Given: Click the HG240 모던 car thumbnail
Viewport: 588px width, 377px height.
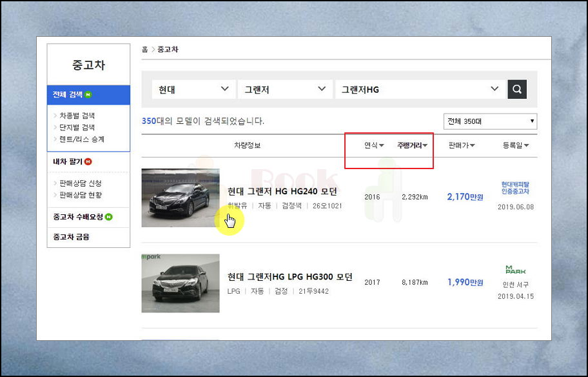Looking at the screenshot, I should click(181, 198).
